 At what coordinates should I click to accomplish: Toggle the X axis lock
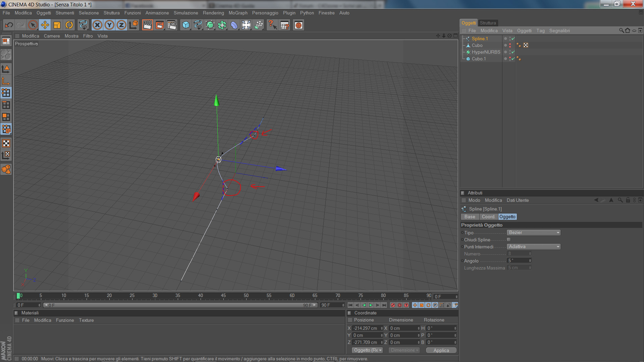point(97,25)
